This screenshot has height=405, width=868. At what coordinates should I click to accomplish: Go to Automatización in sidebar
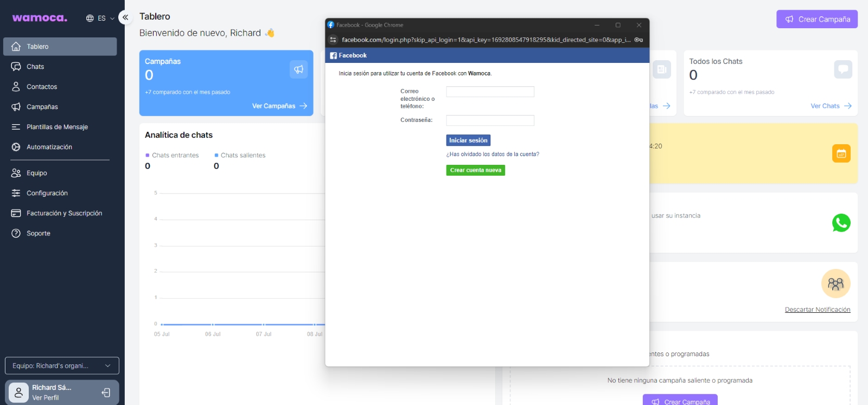49,147
